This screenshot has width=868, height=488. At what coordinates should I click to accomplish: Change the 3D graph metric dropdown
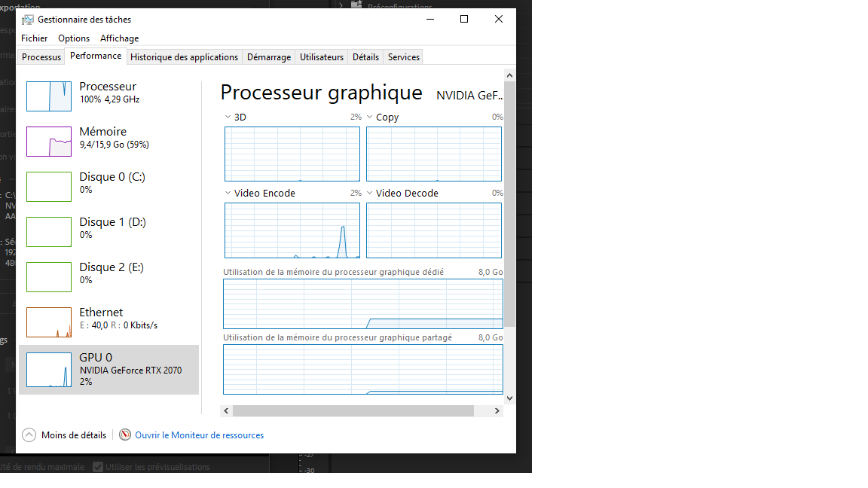pyautogui.click(x=227, y=117)
